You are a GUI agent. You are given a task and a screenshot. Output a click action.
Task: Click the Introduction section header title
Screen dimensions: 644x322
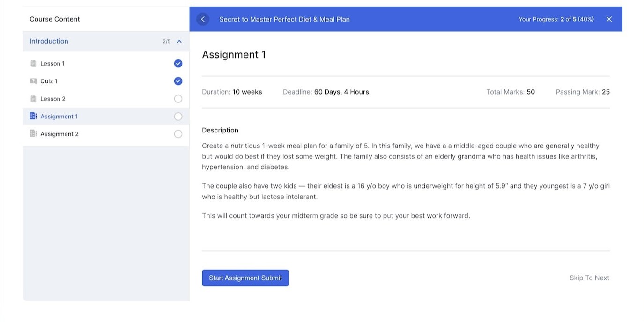(x=49, y=41)
